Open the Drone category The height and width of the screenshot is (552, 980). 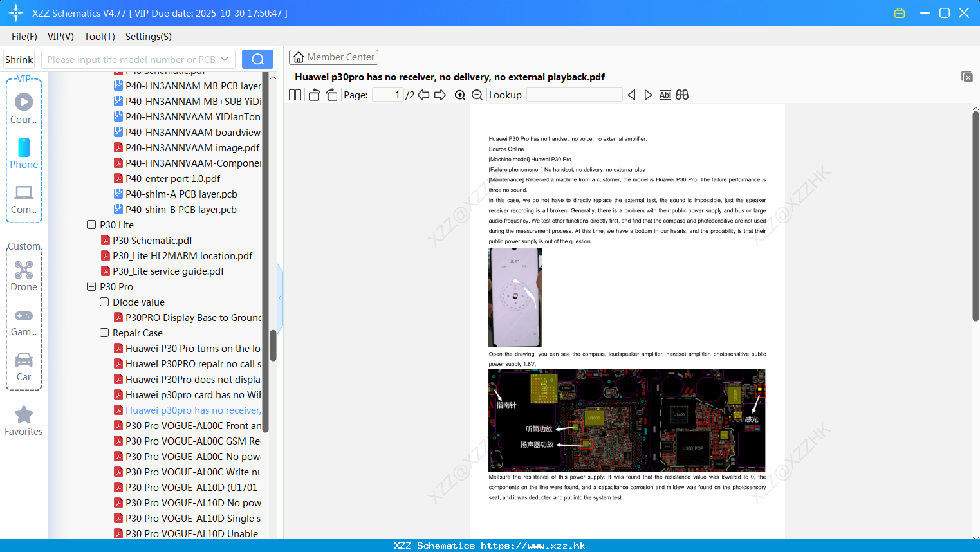[x=24, y=276]
